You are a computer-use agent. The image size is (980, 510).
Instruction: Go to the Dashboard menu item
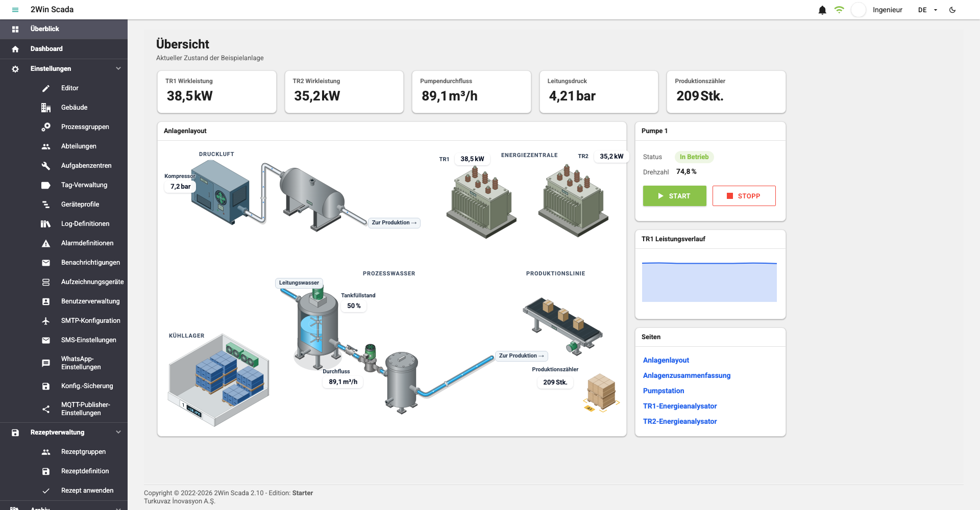(x=64, y=49)
